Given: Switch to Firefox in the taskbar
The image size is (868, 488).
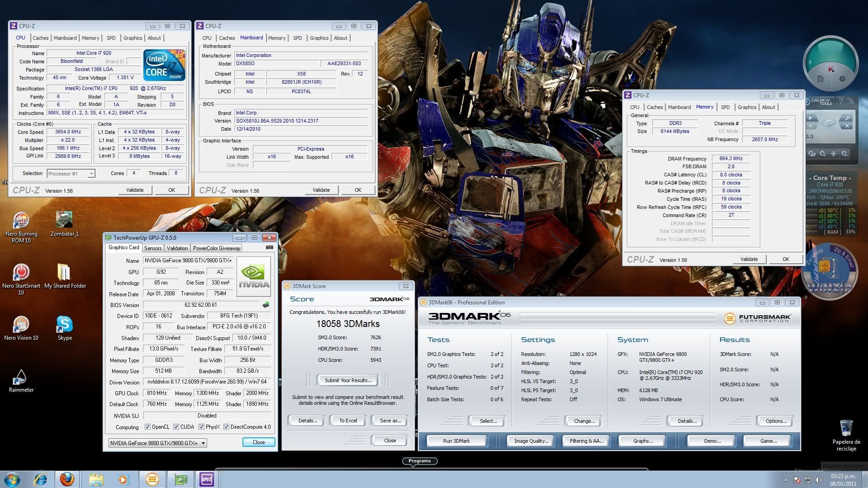Looking at the screenshot, I should pos(67,479).
